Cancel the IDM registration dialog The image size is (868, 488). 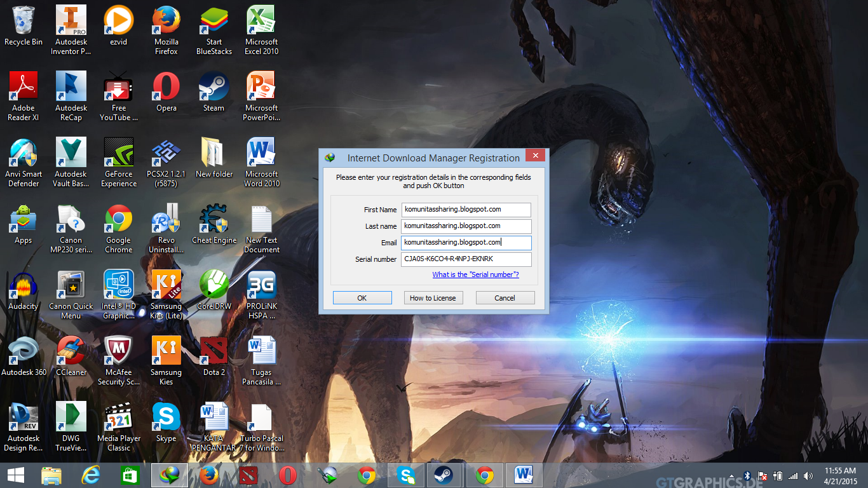[505, 298]
